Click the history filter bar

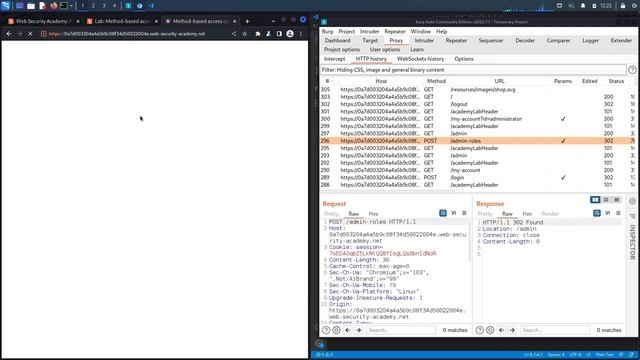coord(473,70)
